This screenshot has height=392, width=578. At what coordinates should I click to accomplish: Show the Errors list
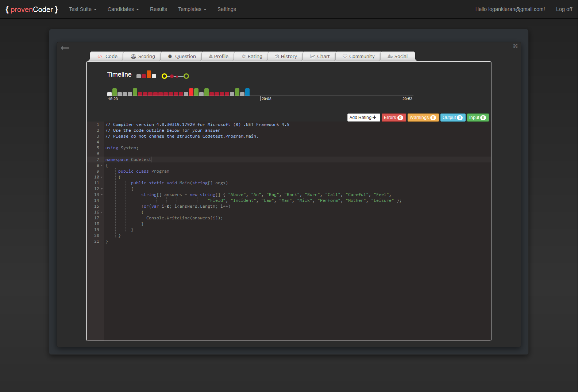click(394, 118)
